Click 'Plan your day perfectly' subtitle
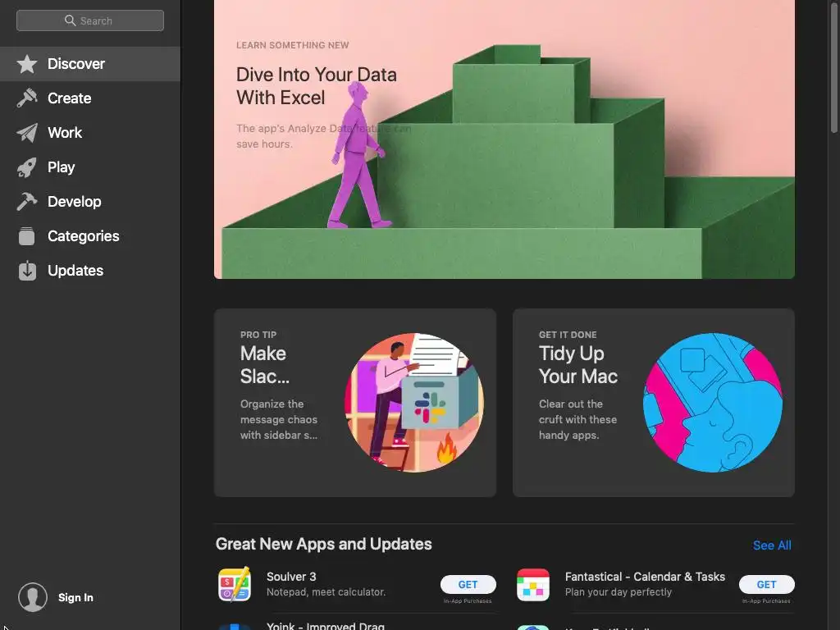840x630 pixels. 619,592
